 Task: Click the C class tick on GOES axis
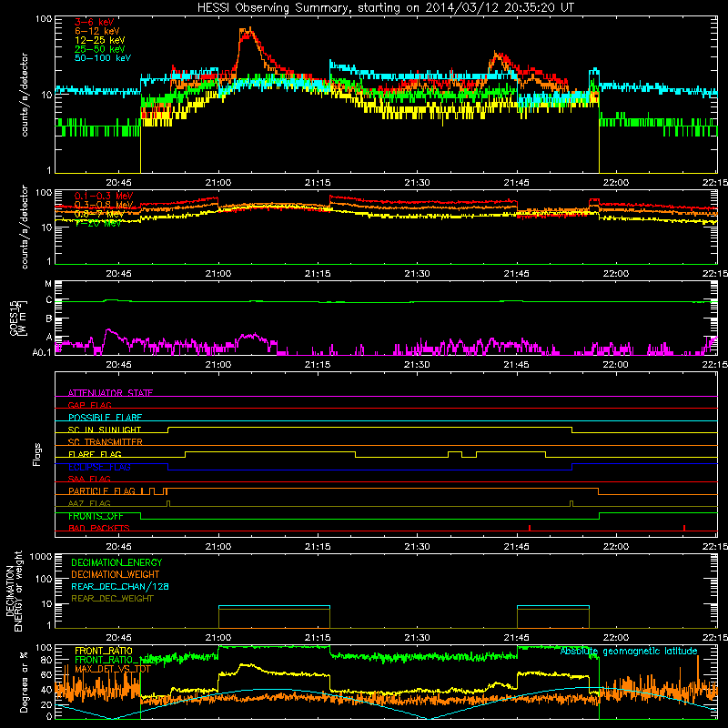coord(49,300)
